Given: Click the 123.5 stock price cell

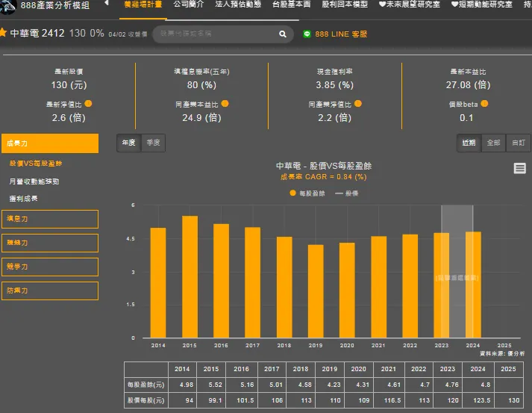Looking at the screenshot, I should [478, 400].
